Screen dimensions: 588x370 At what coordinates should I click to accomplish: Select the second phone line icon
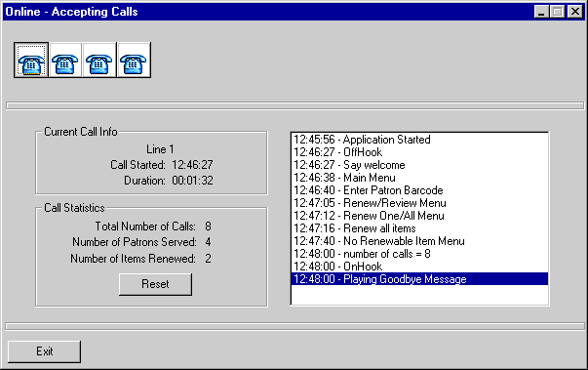click(65, 61)
